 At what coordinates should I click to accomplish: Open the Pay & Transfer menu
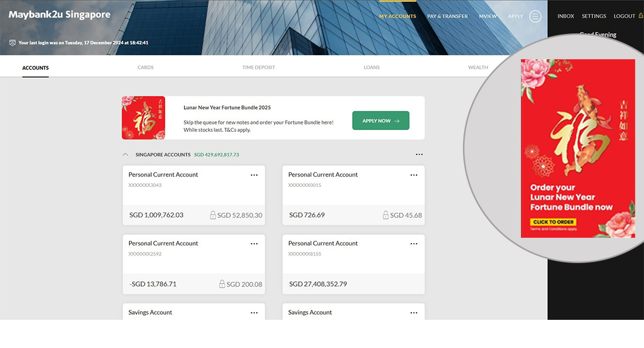pos(447,16)
